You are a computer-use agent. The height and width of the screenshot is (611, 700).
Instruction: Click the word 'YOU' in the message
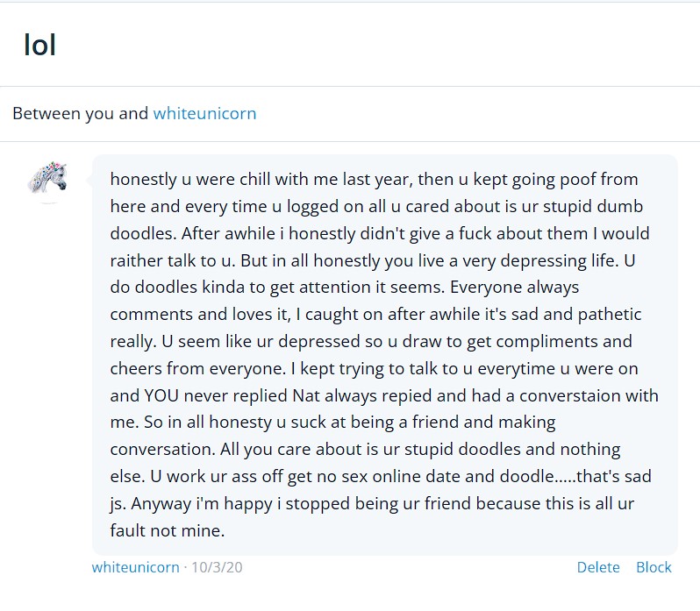click(161, 395)
